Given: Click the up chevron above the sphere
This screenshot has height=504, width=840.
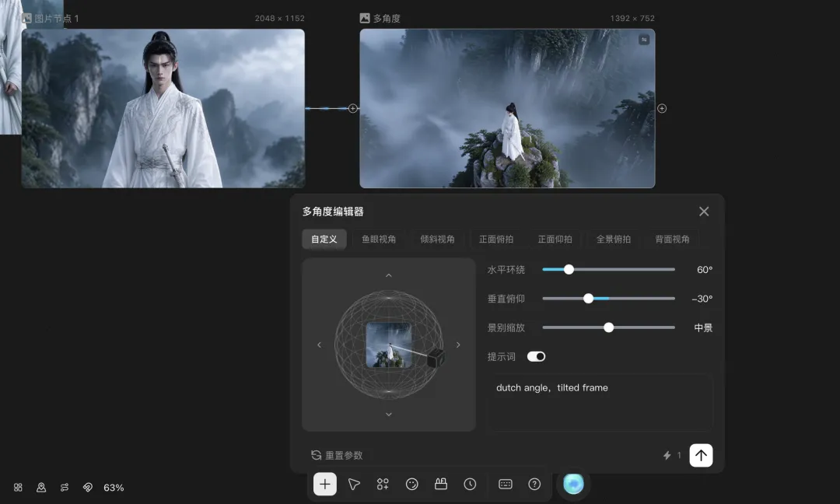Looking at the screenshot, I should pyautogui.click(x=389, y=275).
